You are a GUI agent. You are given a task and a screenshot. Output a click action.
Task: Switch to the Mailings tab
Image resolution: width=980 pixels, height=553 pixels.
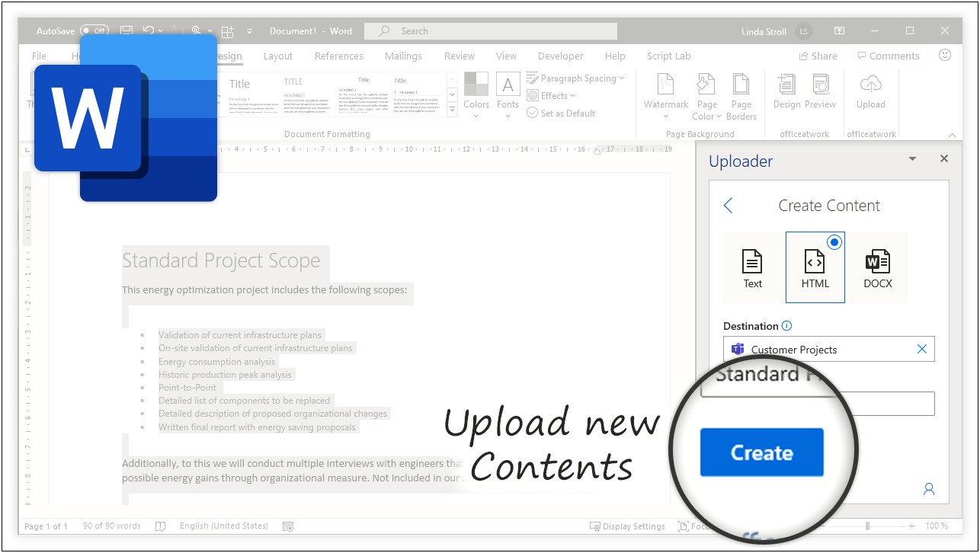click(x=403, y=56)
